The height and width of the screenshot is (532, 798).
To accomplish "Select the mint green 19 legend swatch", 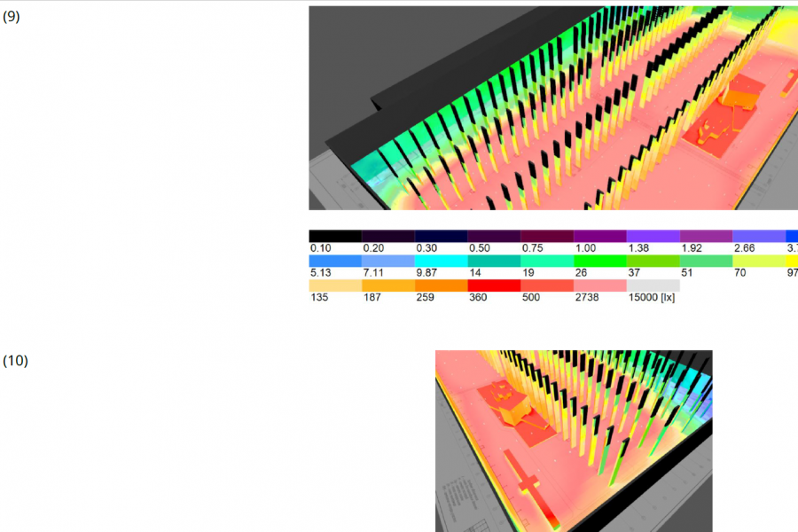I will pyautogui.click(x=547, y=261).
